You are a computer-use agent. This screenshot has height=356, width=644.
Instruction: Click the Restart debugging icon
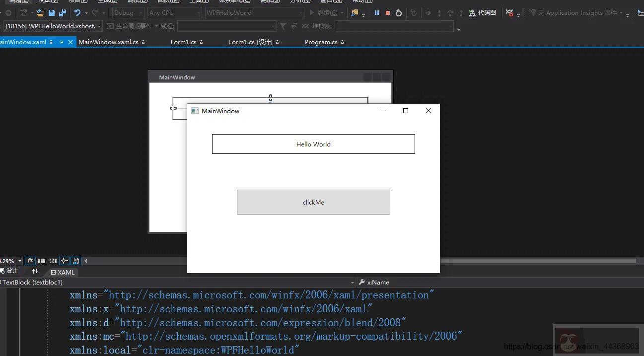click(399, 12)
